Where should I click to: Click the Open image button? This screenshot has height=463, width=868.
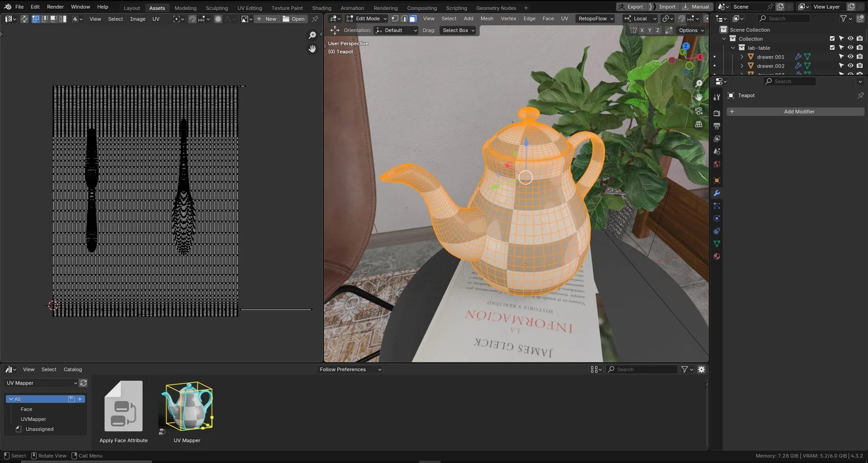[293, 19]
